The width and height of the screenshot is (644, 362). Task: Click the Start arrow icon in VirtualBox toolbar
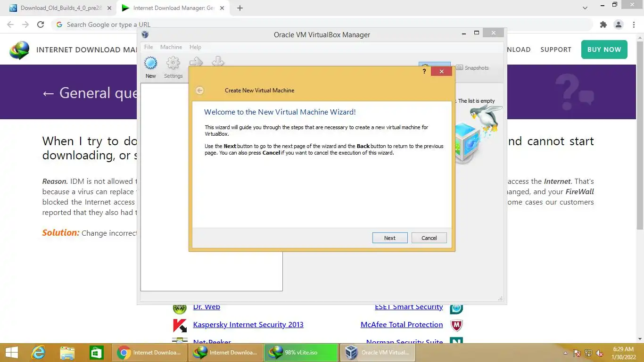[x=196, y=61]
